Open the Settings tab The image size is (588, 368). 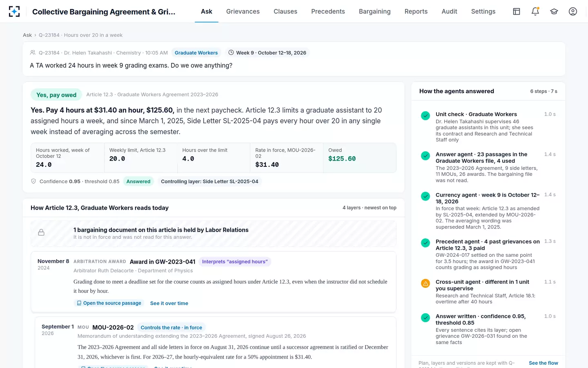click(483, 11)
